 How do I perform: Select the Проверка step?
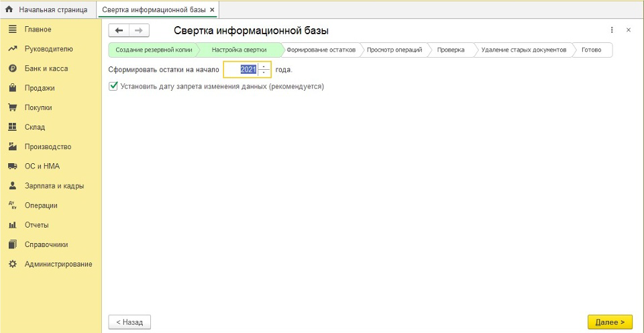click(x=451, y=50)
